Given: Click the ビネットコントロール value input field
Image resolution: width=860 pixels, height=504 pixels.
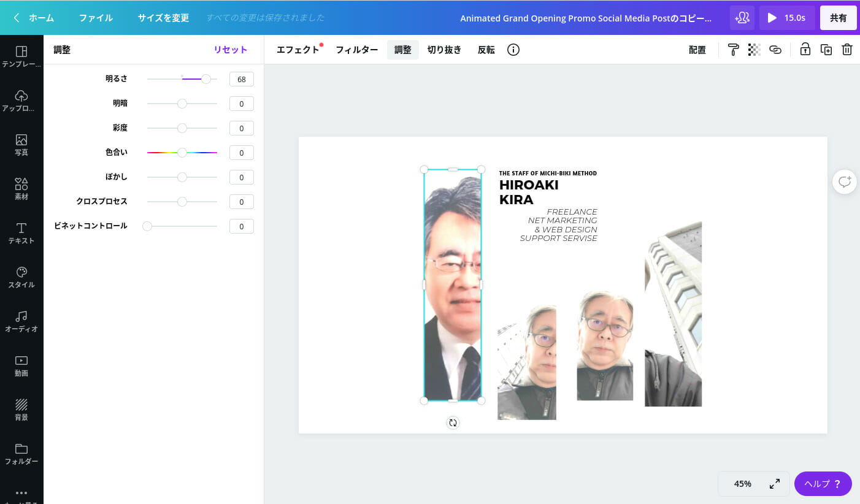Looking at the screenshot, I should click(242, 226).
